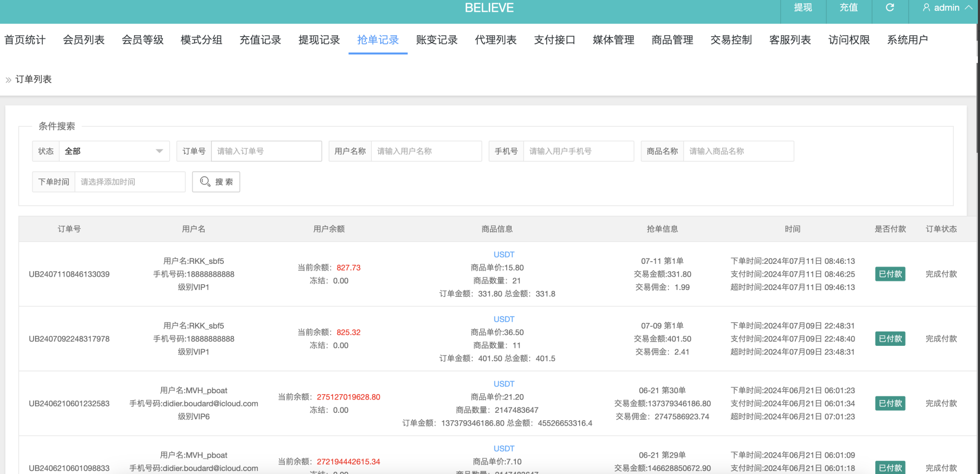The width and height of the screenshot is (980, 474).
Task: Click the breadcrumb arrow beside 订单列表
Action: click(x=9, y=80)
